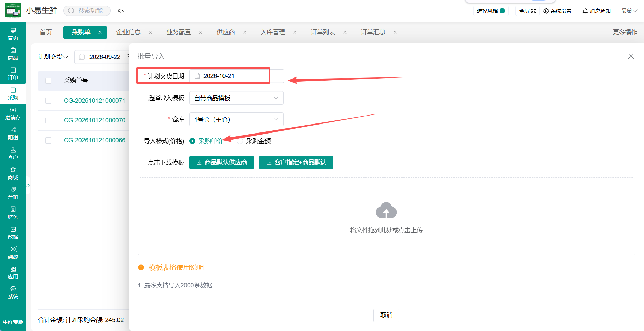Switch to 企业信息 tab
The width and height of the screenshot is (644, 331).
[129, 32]
